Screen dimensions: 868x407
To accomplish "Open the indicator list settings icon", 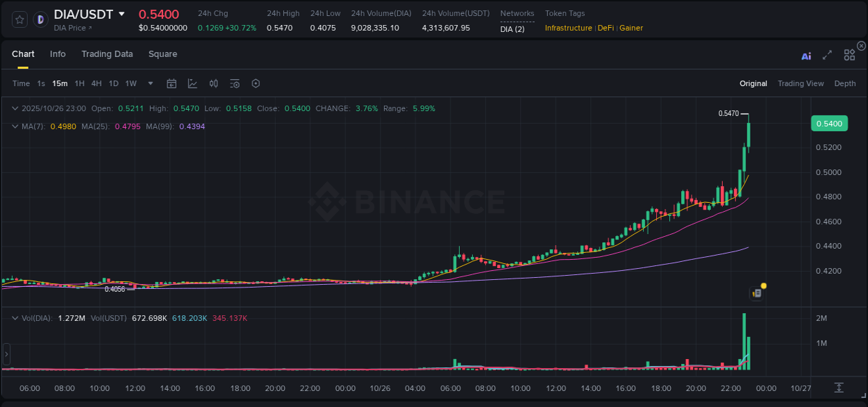I will (235, 83).
